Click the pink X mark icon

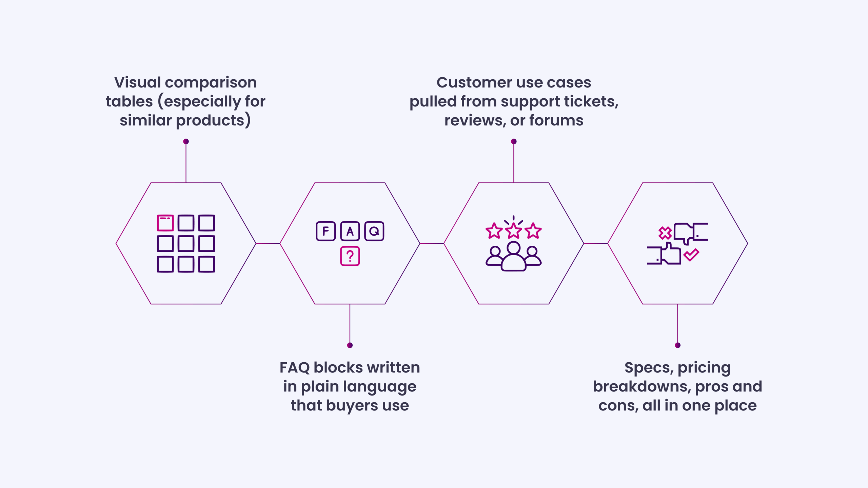[x=665, y=233]
